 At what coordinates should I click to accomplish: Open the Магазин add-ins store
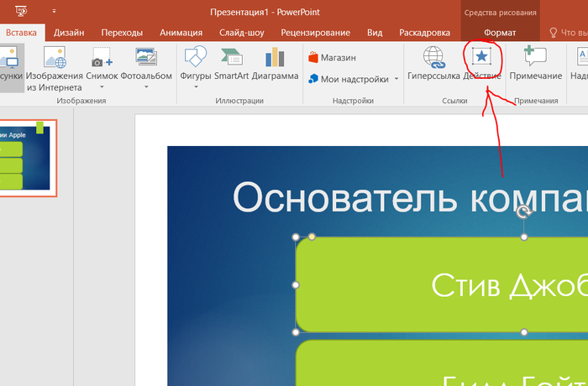click(x=333, y=58)
